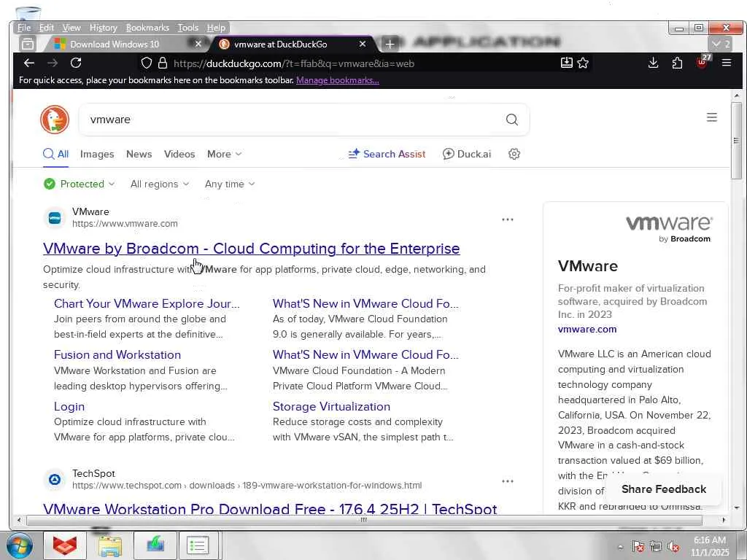Viewport: 747px width, 560px height.
Task: Open the History menu
Action: [x=104, y=28]
